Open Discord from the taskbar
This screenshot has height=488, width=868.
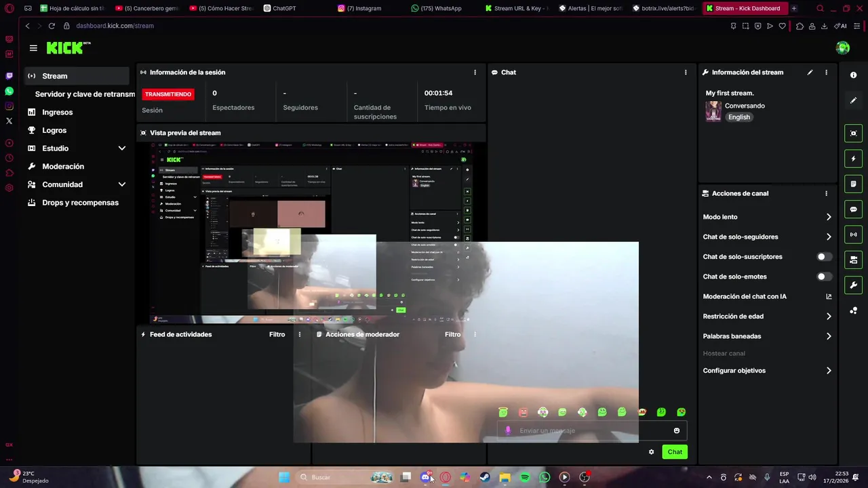426,477
